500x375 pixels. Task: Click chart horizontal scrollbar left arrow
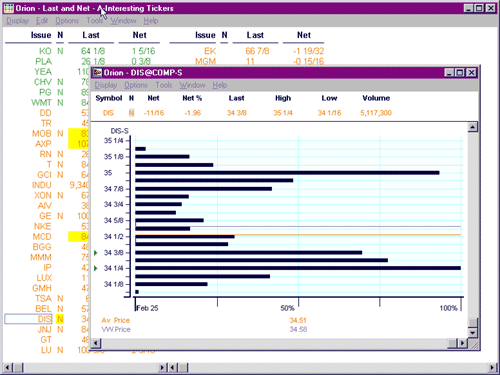(96, 343)
